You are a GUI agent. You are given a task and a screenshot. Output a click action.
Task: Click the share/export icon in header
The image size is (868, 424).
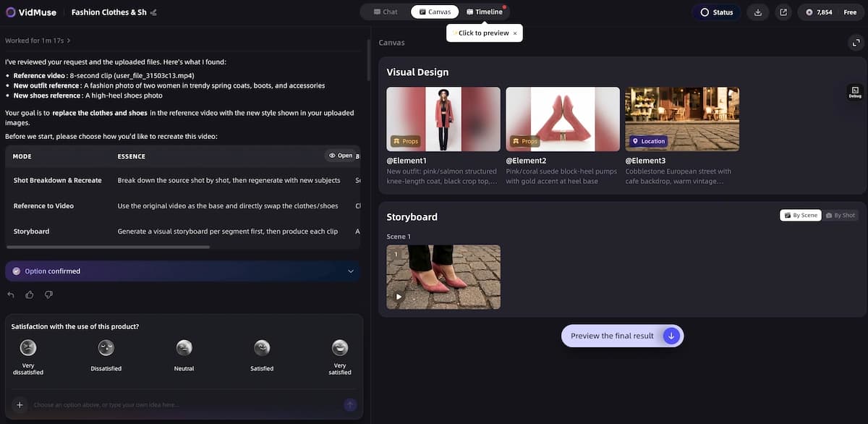[783, 12]
